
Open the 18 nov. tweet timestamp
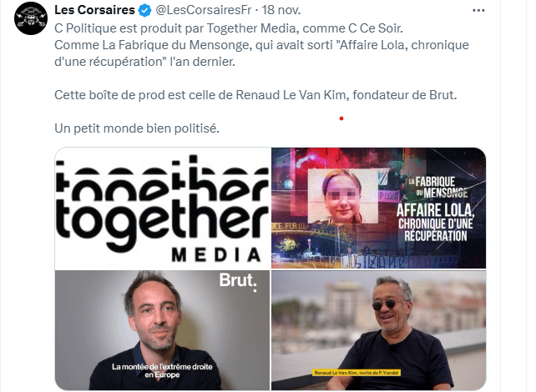coord(281,10)
